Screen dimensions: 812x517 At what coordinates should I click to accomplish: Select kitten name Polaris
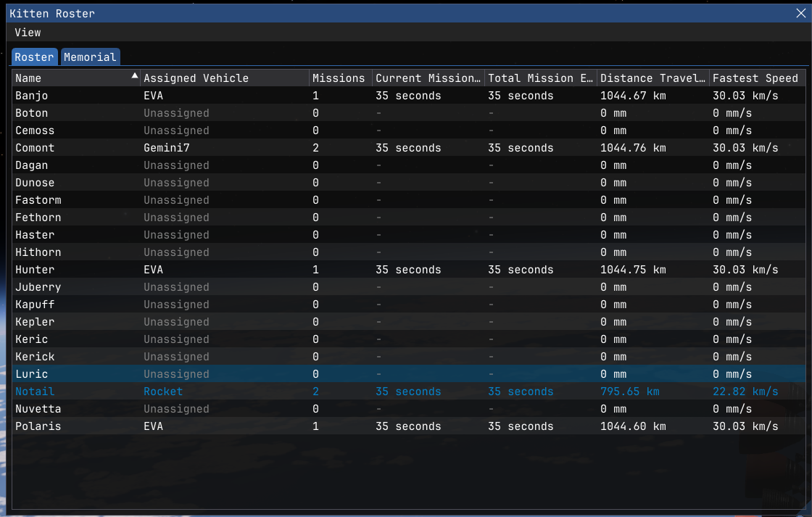(x=38, y=426)
